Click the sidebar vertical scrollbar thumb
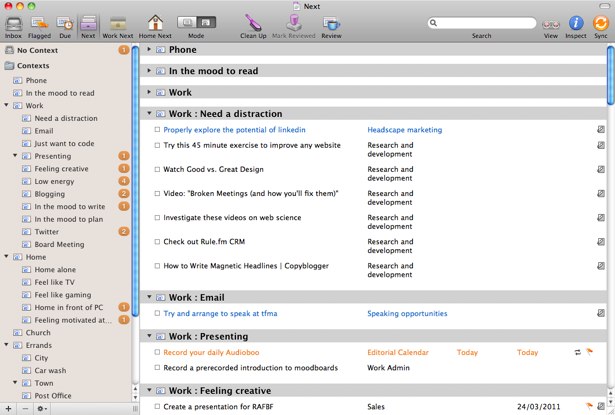The image size is (615, 415). [135, 180]
